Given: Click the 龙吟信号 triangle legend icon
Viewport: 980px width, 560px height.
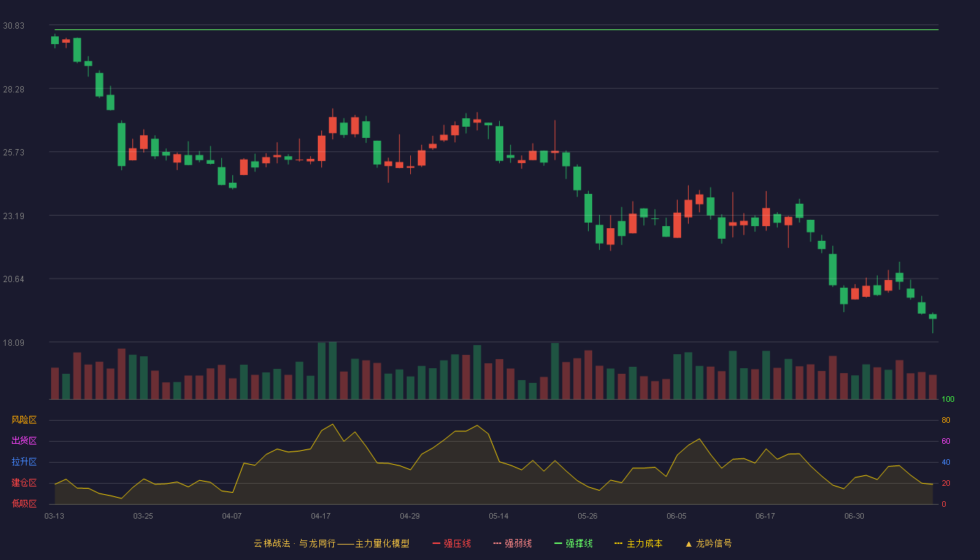Looking at the screenshot, I should click(688, 543).
